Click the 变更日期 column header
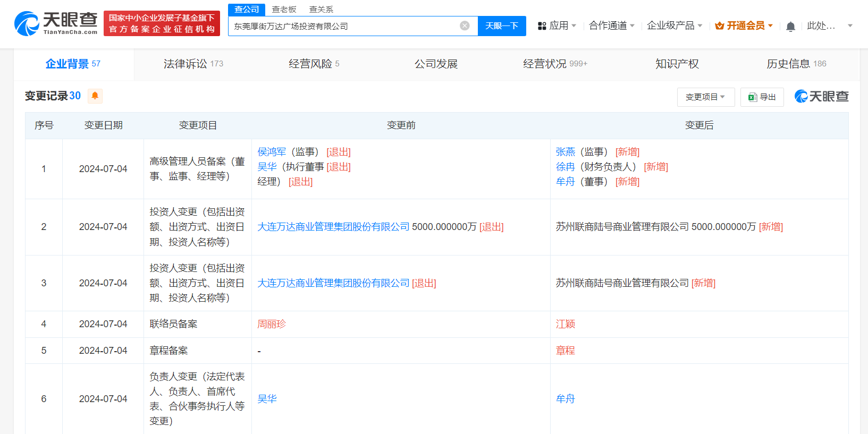 pyautogui.click(x=104, y=125)
